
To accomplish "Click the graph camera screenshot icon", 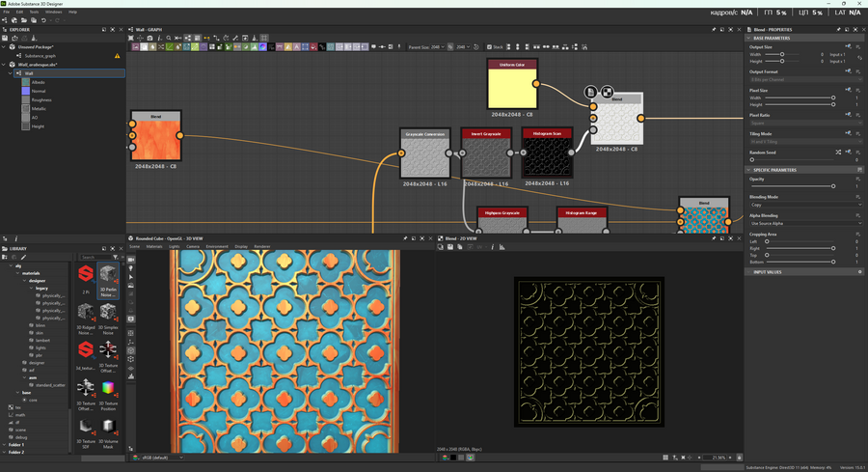I will coord(149,38).
